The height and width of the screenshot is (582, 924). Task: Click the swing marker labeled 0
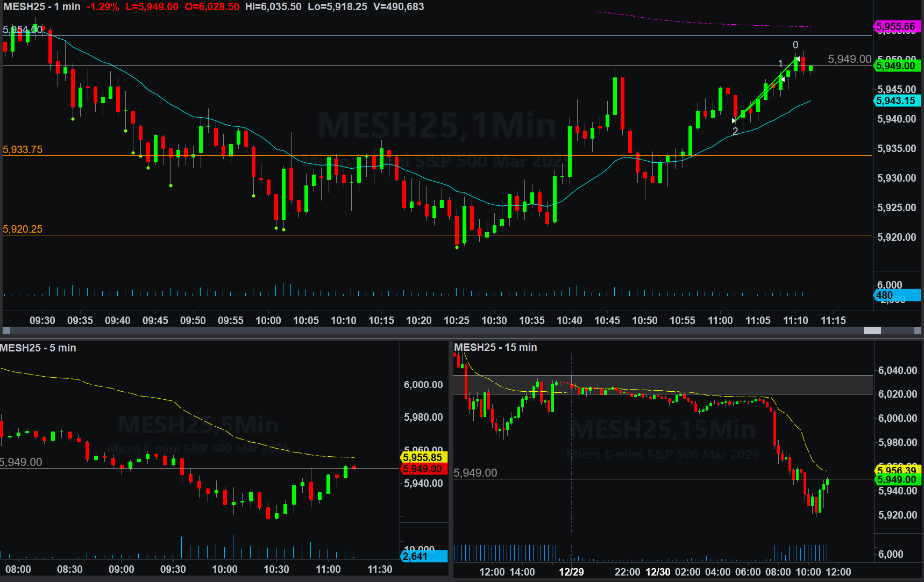pos(795,45)
